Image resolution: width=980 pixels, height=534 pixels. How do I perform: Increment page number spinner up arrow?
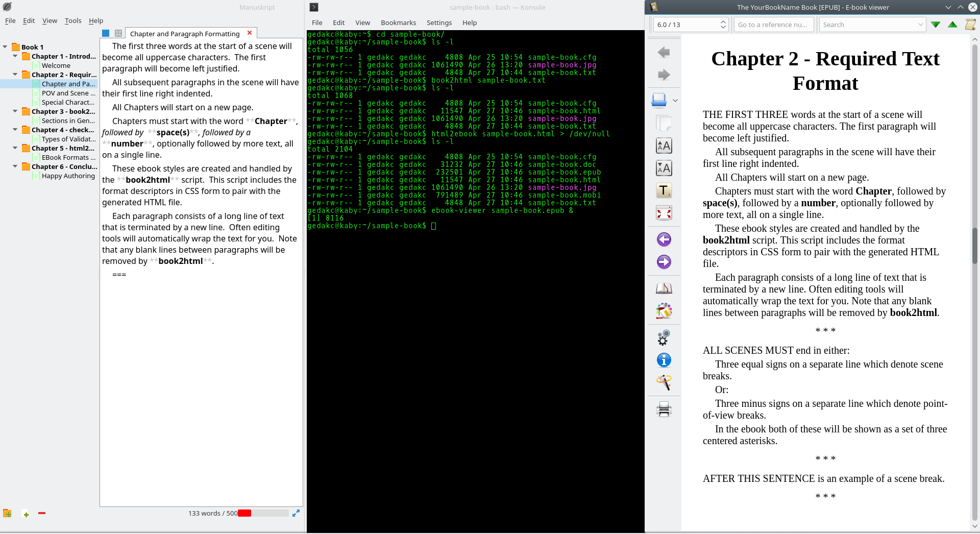723,21
